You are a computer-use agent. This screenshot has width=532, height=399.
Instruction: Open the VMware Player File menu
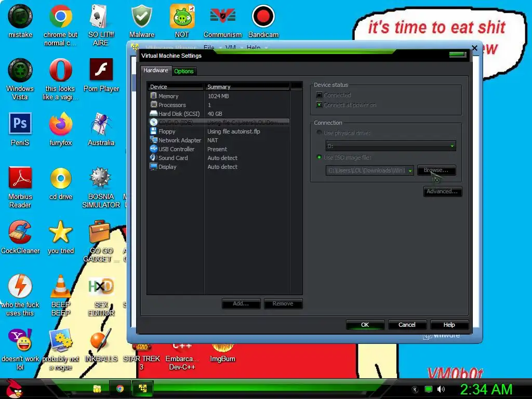click(209, 47)
